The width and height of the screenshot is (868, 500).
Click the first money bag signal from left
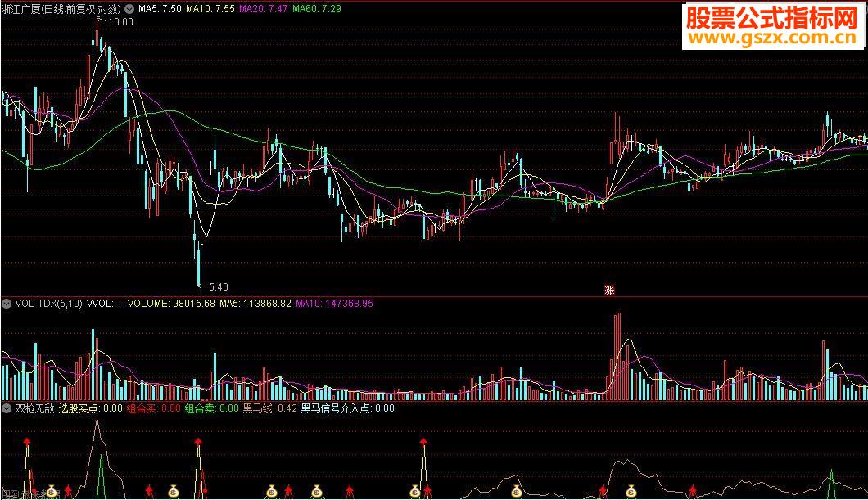point(52,491)
